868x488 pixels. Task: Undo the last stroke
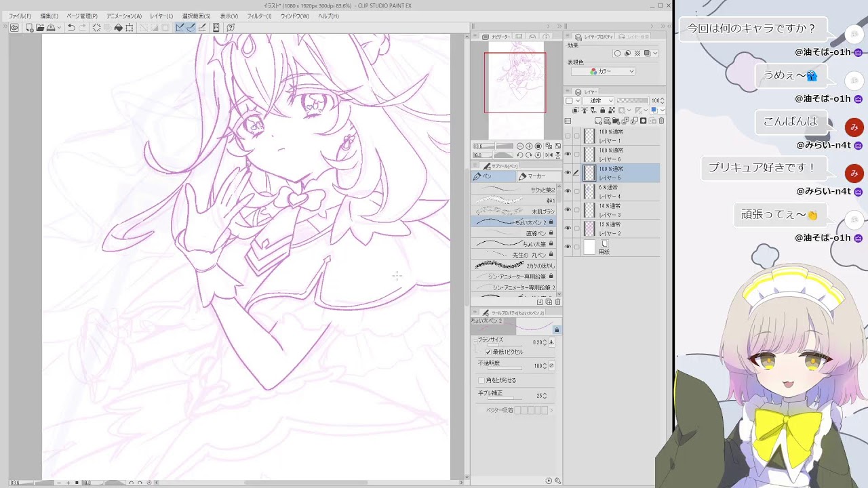(x=71, y=28)
